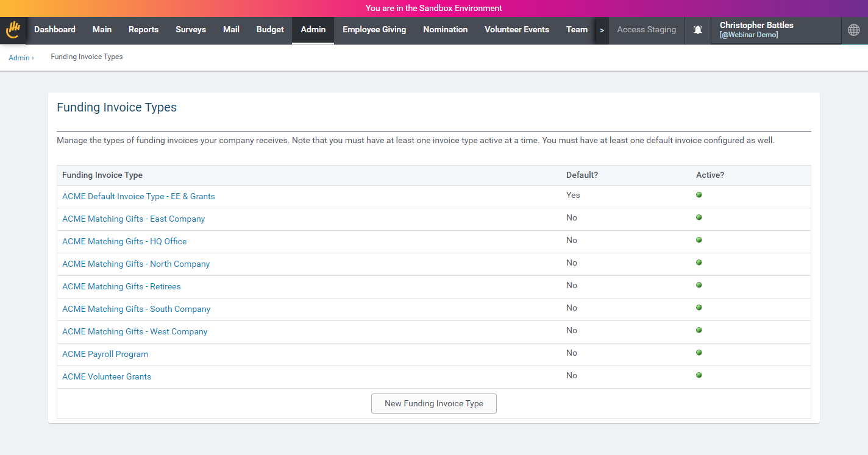Click active dot for Matching Gifts - Retirees

699,285
